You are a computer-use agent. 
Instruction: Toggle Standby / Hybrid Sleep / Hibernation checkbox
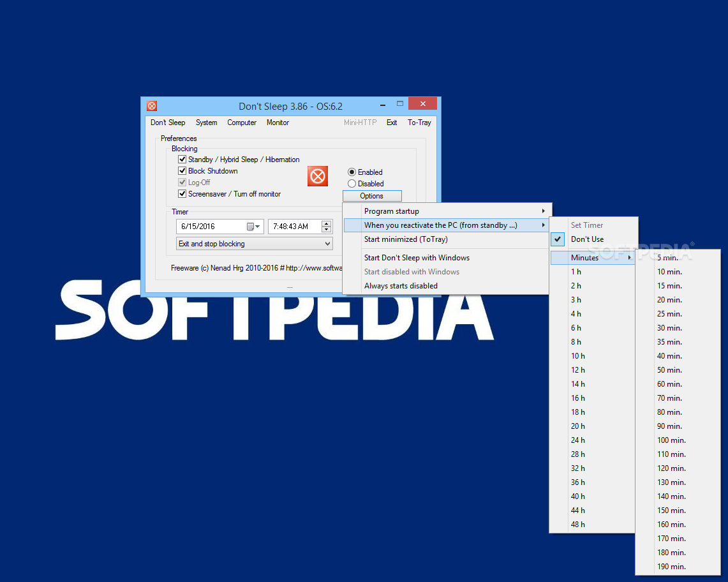182,160
